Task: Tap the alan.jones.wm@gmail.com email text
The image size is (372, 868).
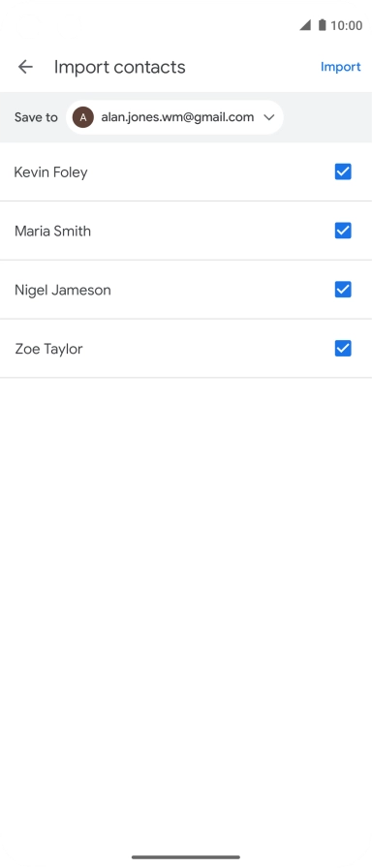Action: coord(177,117)
